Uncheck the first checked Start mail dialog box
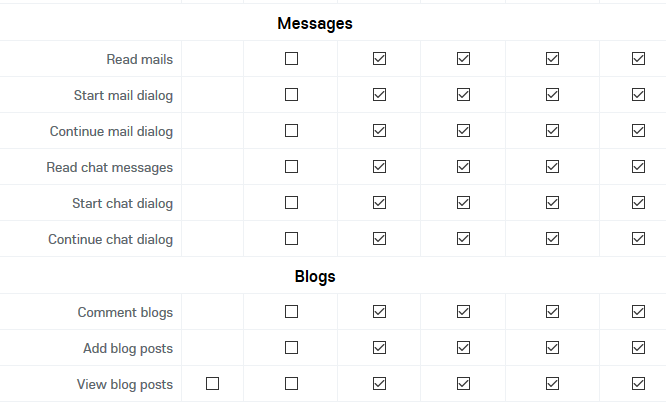 379,95
